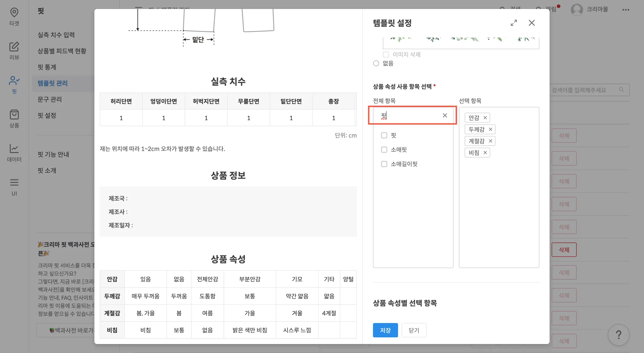Select the 없음 radio option
The width and height of the screenshot is (644, 353).
376,63
